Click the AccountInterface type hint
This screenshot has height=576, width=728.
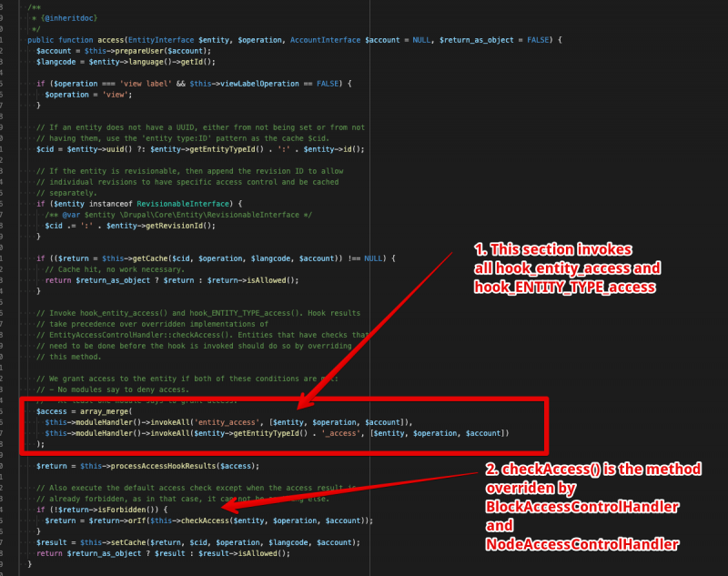click(x=325, y=40)
